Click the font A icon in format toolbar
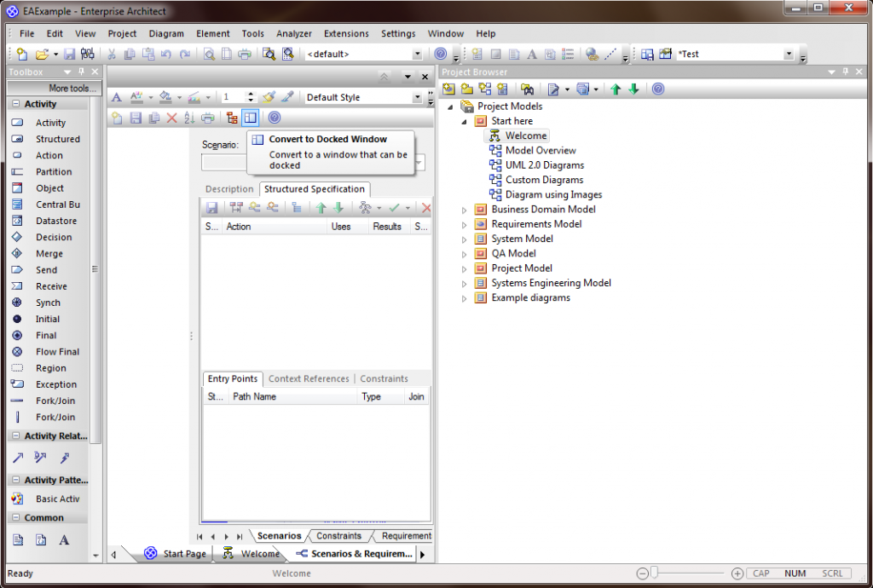The width and height of the screenshot is (873, 588). tap(116, 97)
